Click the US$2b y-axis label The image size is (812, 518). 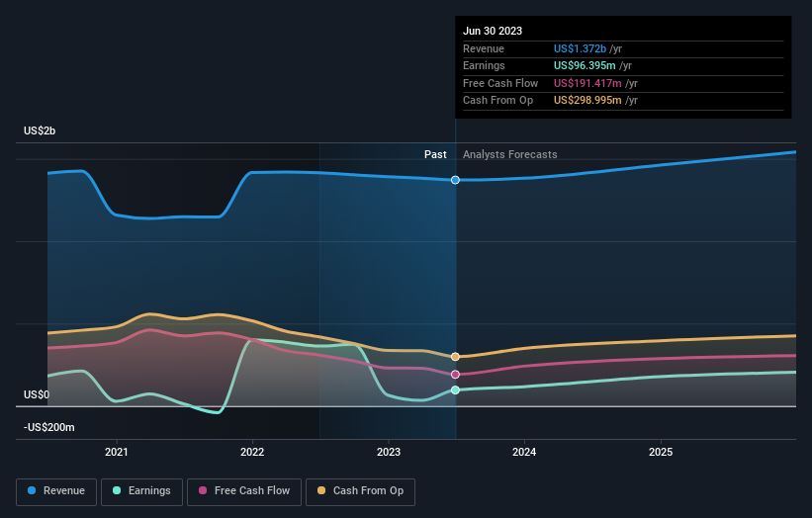[x=40, y=130]
